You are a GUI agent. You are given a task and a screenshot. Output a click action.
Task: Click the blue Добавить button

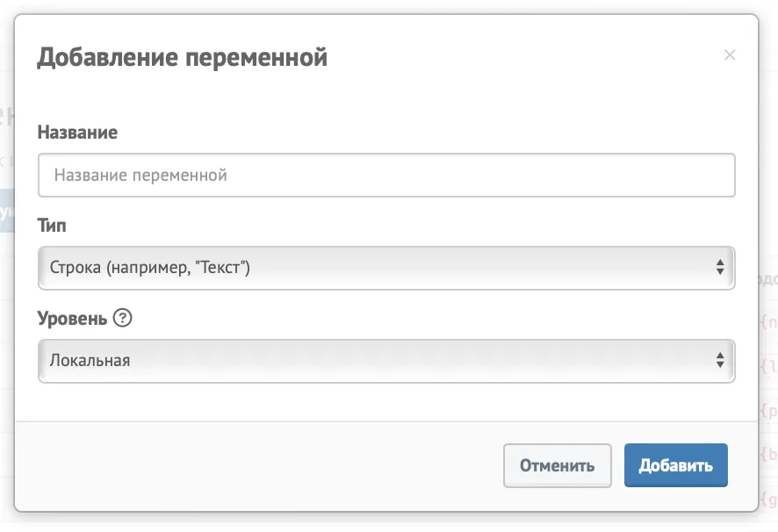tap(676, 465)
